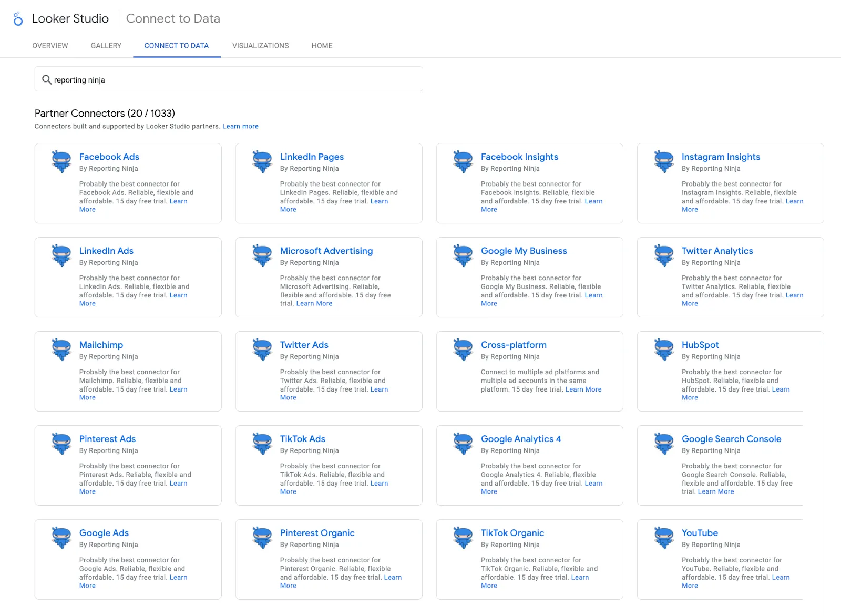Open the Google Search Console connector title
841x616 pixels.
(x=731, y=439)
